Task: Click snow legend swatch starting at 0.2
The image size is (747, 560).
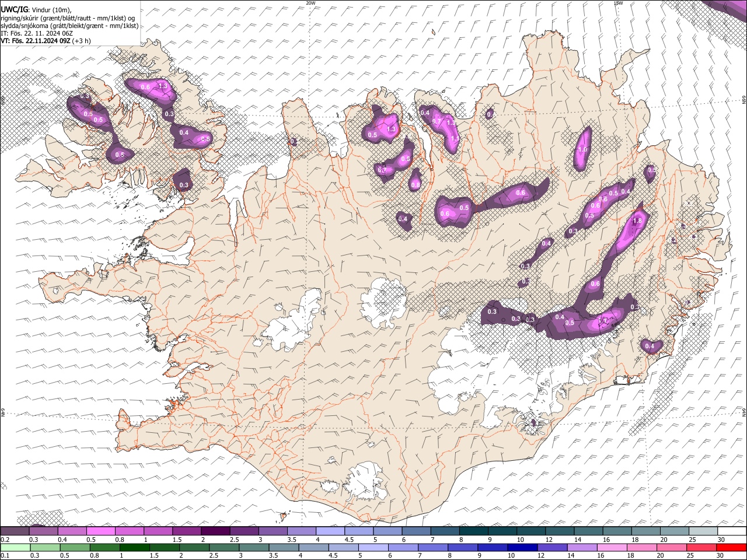Action: click(15, 531)
